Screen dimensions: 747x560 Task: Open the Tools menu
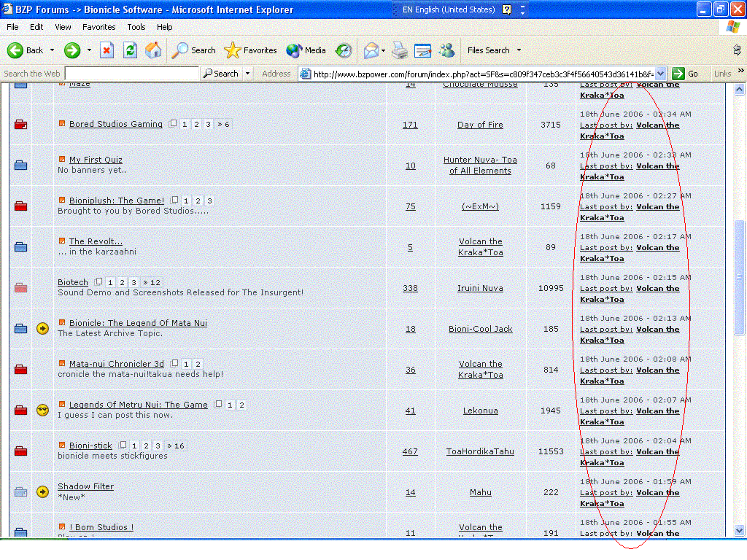pos(136,27)
